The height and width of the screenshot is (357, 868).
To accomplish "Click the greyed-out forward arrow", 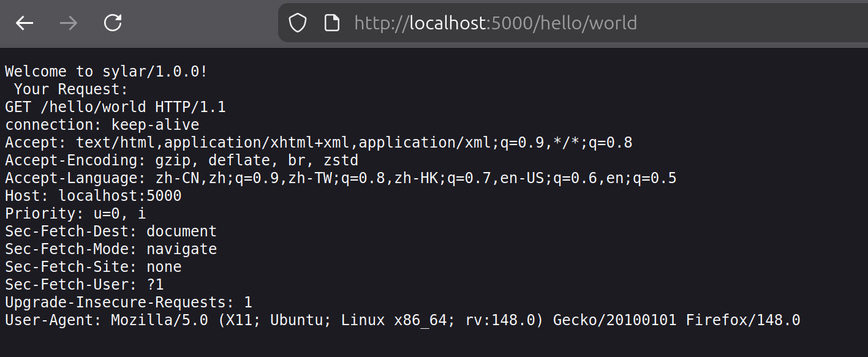I will [x=69, y=23].
